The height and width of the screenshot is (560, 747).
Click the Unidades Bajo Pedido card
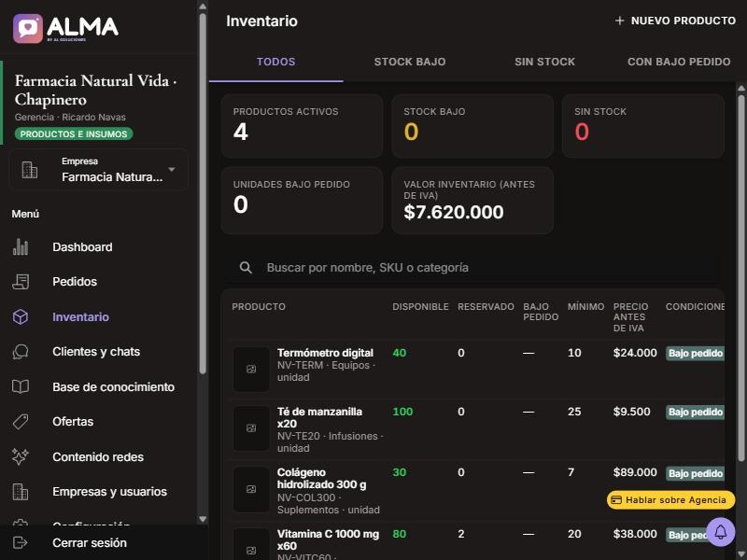click(x=302, y=201)
